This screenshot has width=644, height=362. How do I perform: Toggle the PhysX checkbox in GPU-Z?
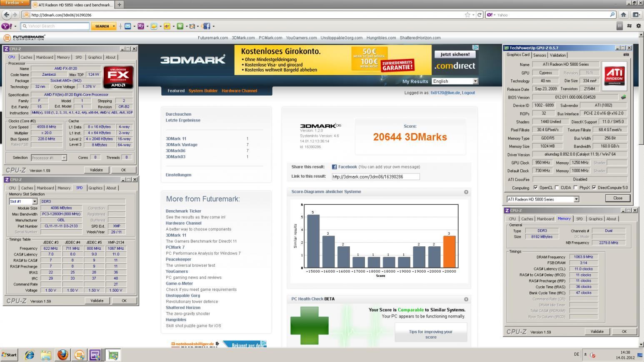[x=576, y=188]
